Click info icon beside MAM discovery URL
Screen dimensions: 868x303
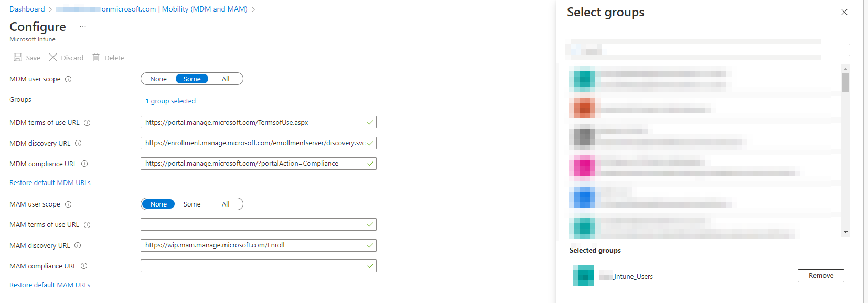coord(78,245)
